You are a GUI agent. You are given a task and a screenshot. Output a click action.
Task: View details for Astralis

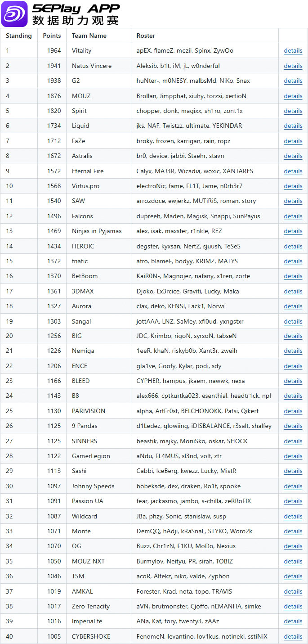pos(293,156)
